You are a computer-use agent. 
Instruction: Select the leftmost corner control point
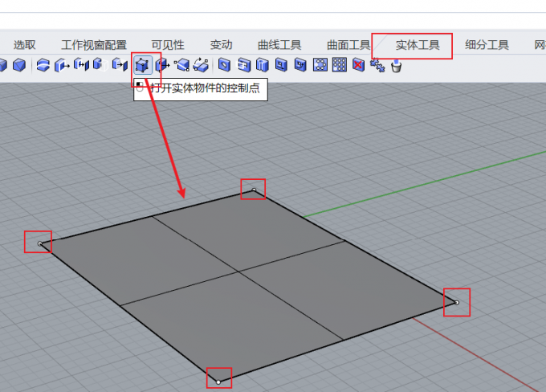click(39, 243)
